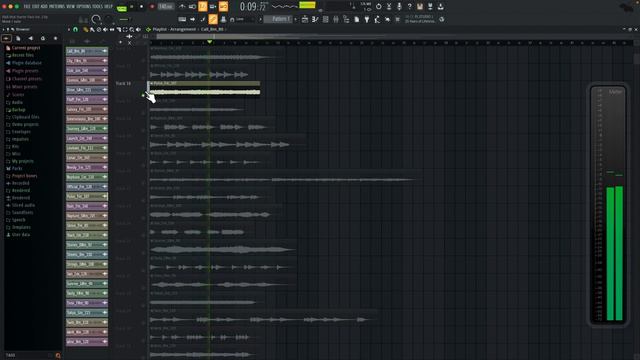Select the slip tool in playlist toolbar
Image resolution: width=640 pixels, height=360 pixels.
pyautogui.click(x=112, y=29)
